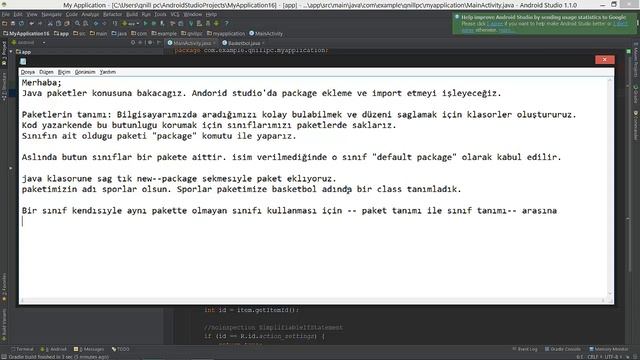Click the Favorites side tab

(x=4, y=287)
